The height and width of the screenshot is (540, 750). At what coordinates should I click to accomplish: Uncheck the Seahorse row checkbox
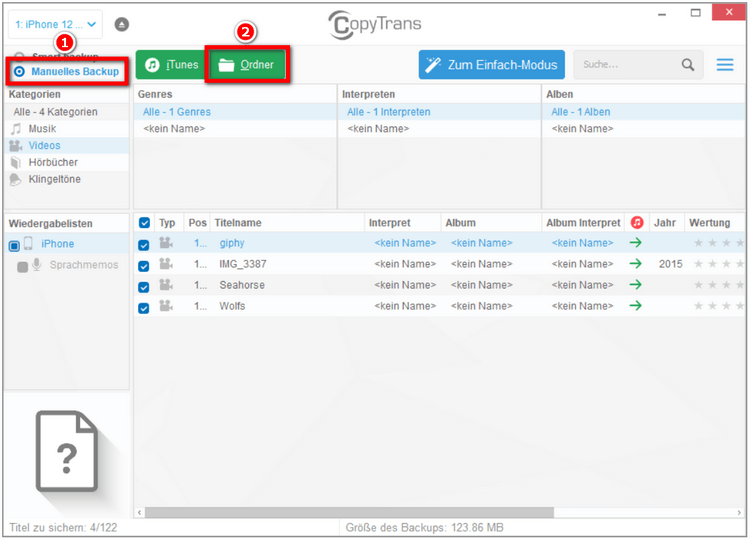143,287
